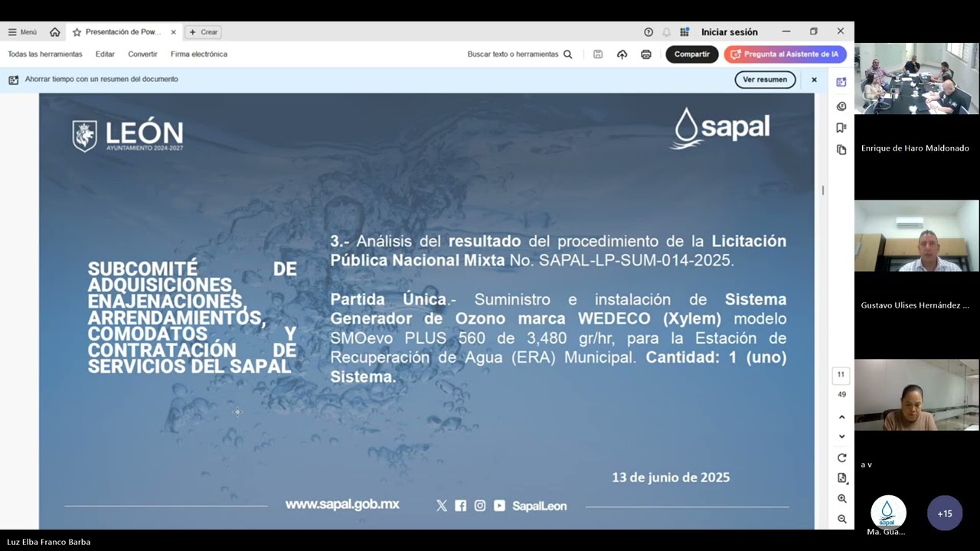Open the help question mark icon
This screenshot has height=551, width=980.
click(648, 32)
